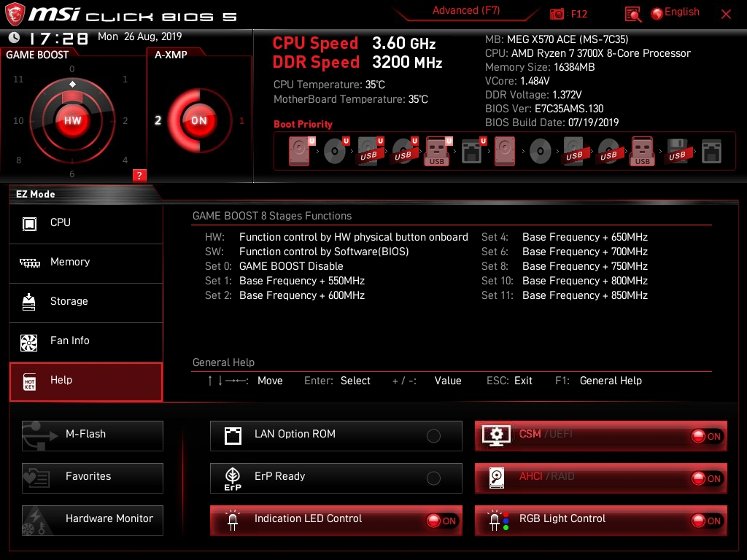Choose A-XMP profile 1
The height and width of the screenshot is (560, 747).
tap(242, 120)
